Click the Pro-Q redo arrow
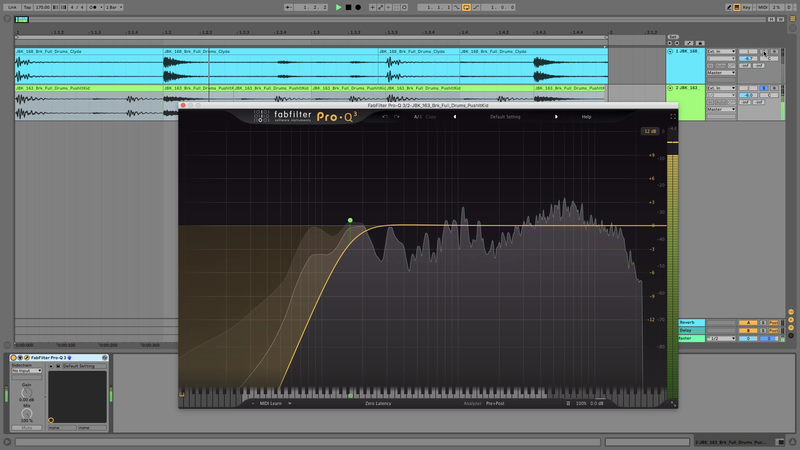The height and width of the screenshot is (450, 800). [396, 117]
